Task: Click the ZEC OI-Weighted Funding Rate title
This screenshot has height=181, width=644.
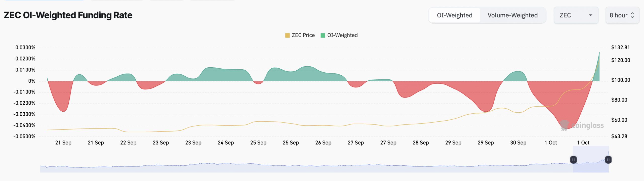Action: pyautogui.click(x=68, y=15)
